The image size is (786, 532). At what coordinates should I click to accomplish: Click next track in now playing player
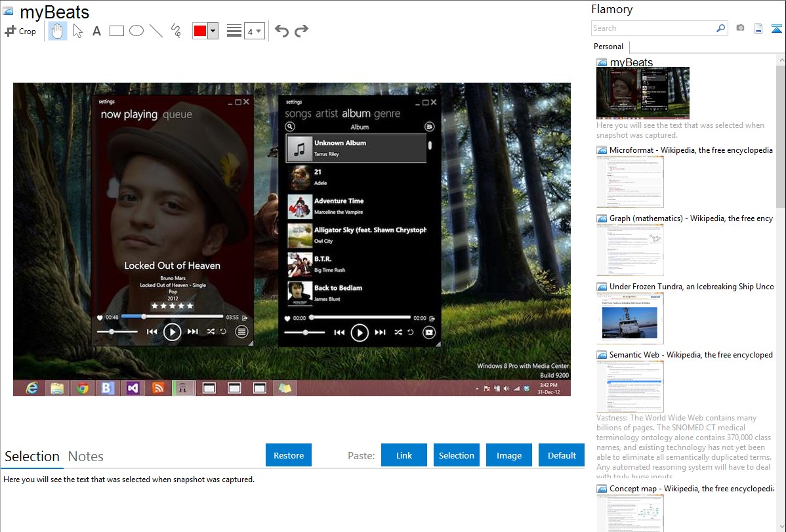[192, 331]
